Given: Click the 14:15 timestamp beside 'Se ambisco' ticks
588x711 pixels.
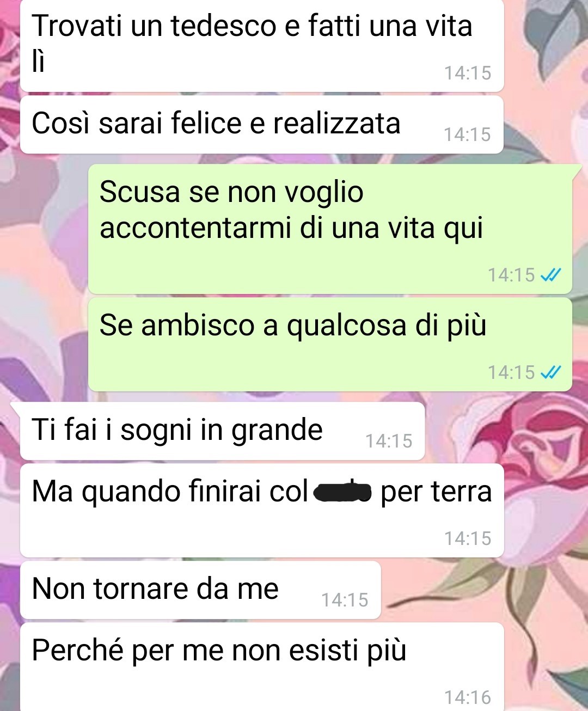Looking at the screenshot, I should click(511, 372).
